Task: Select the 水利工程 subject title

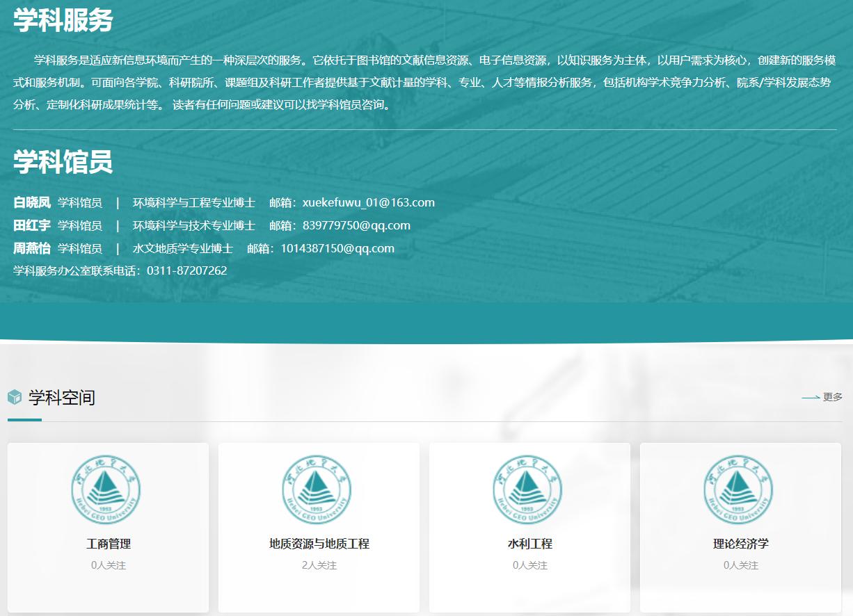Action: coord(529,544)
